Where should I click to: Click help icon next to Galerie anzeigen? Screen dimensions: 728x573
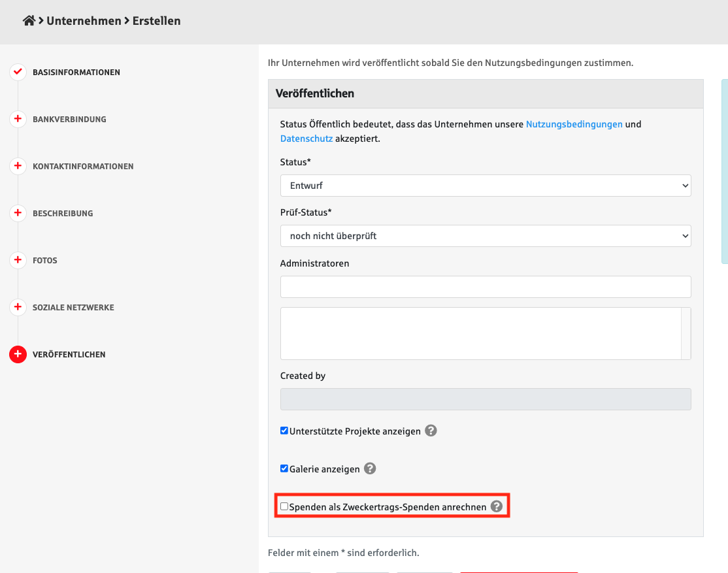click(370, 468)
